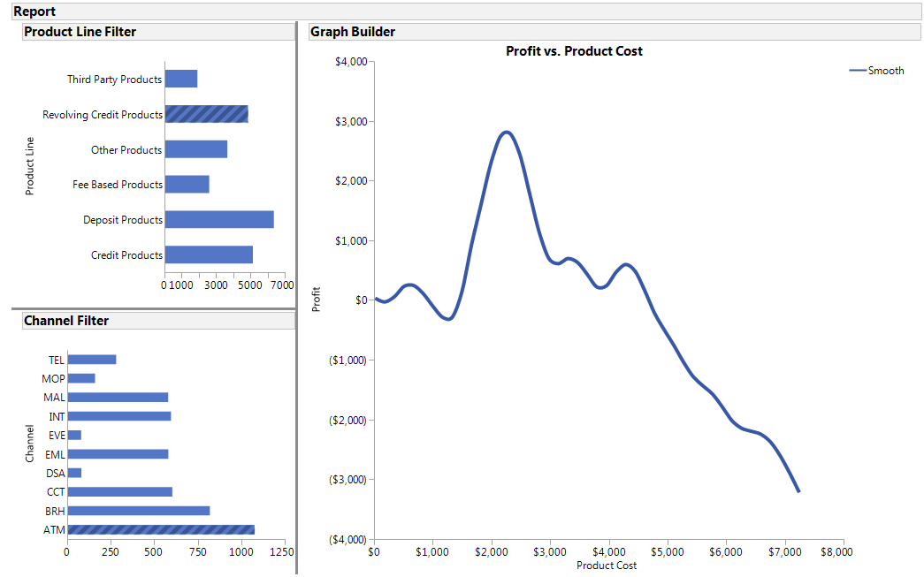Select the TEL channel bar
924x577 pixels.
coord(93,359)
